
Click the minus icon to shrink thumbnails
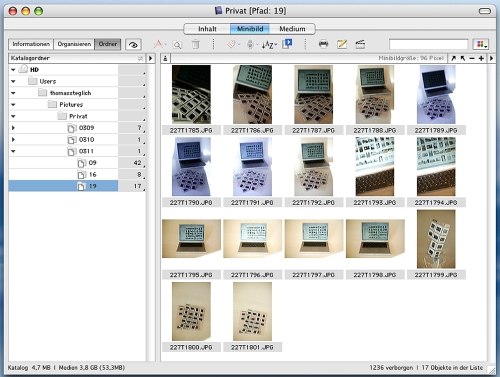pyautogui.click(x=472, y=58)
